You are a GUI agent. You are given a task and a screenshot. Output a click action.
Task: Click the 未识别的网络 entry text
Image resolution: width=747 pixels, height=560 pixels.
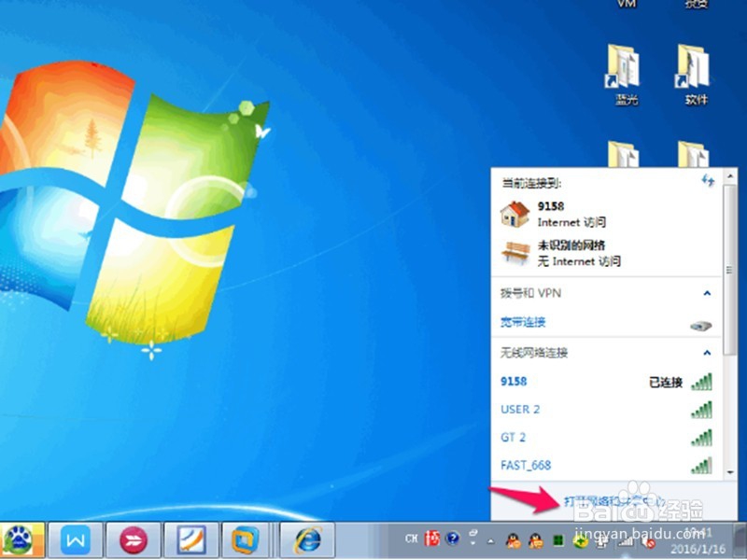571,245
